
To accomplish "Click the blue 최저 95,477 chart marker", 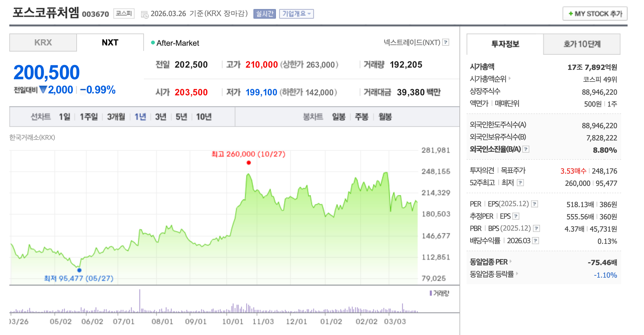I will pyautogui.click(x=79, y=270).
